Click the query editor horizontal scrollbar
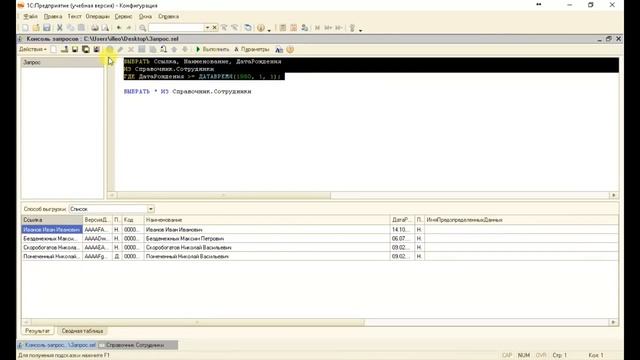The width and height of the screenshot is (640, 360). (223, 196)
